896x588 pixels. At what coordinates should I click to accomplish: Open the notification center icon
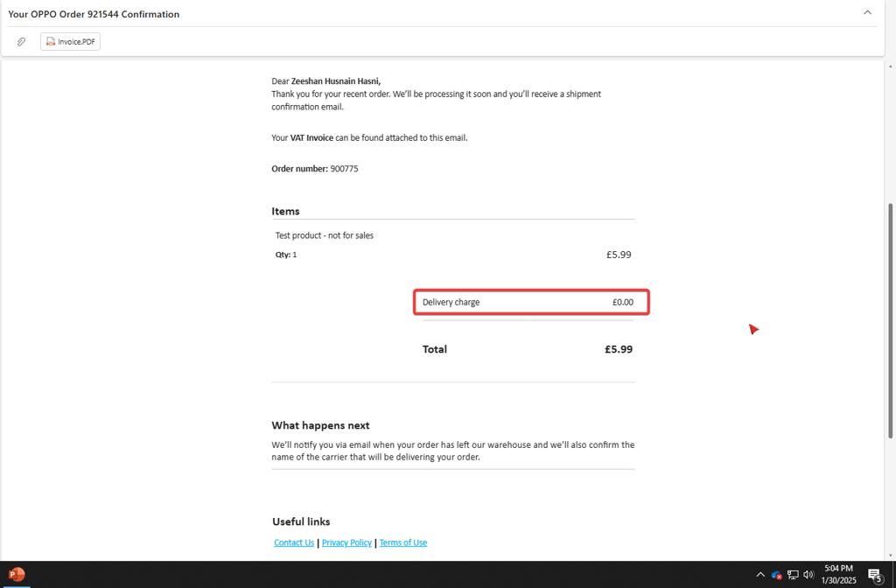coord(874,575)
